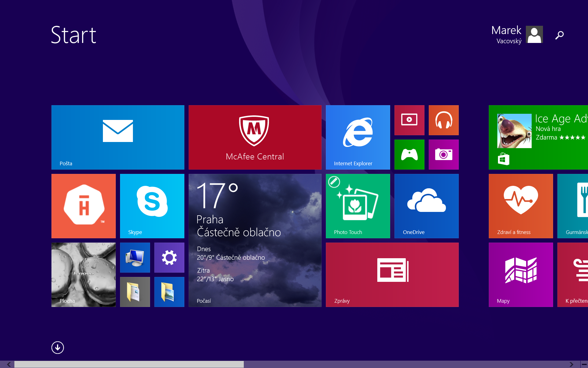
Task: Click the horizontal scrollbar thumb
Action: pyautogui.click(x=129, y=364)
